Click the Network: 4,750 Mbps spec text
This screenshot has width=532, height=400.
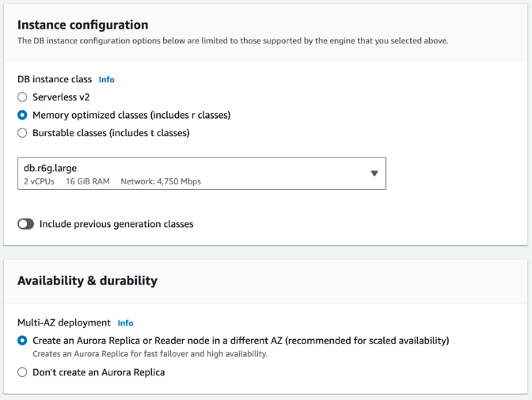(161, 181)
